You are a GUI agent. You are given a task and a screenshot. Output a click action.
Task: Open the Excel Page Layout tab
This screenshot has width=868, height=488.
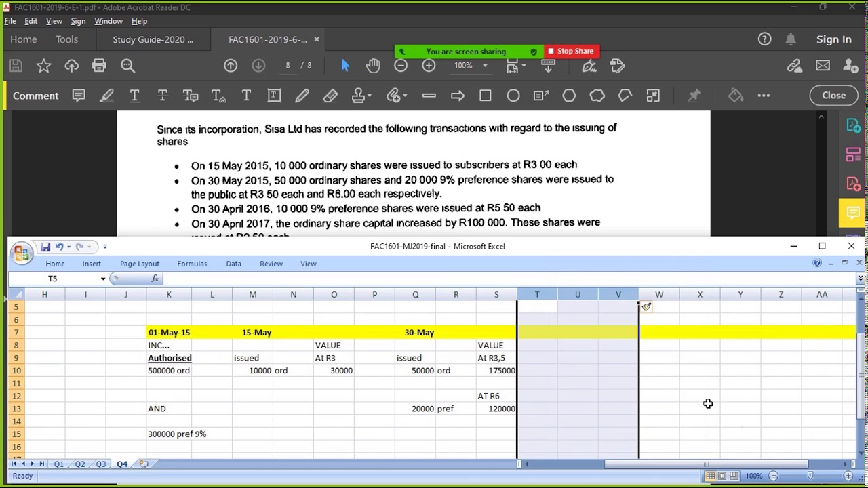(140, 264)
